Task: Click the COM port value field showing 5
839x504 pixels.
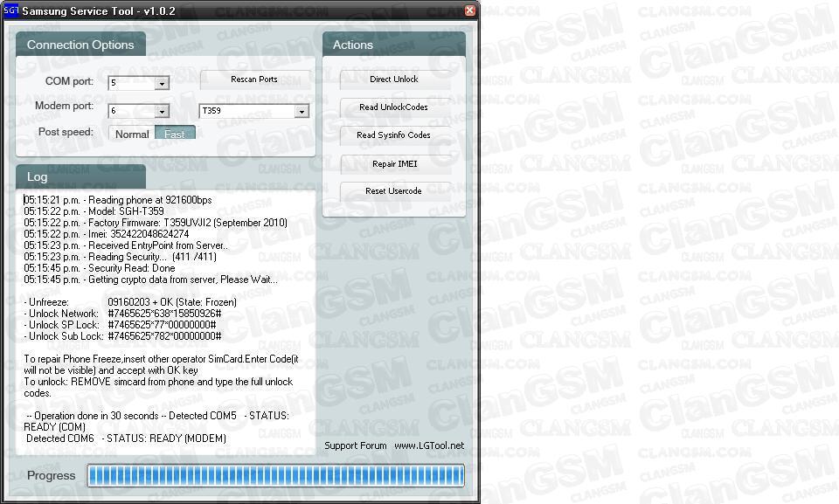Action: (132, 83)
